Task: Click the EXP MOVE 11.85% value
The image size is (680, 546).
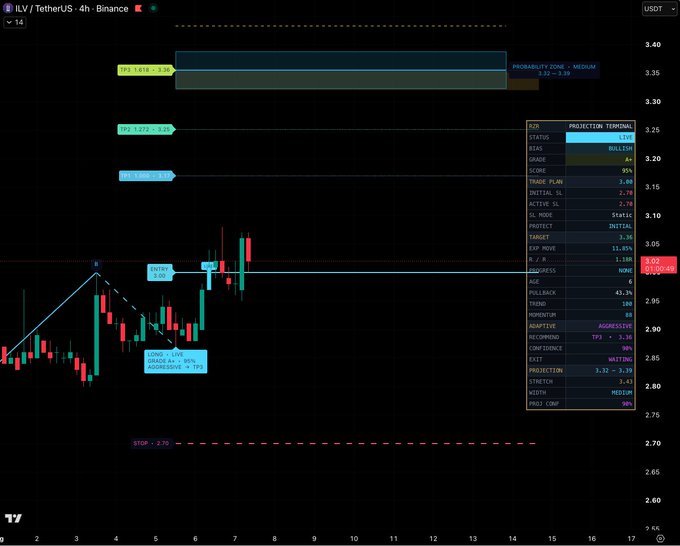Action: coord(622,248)
